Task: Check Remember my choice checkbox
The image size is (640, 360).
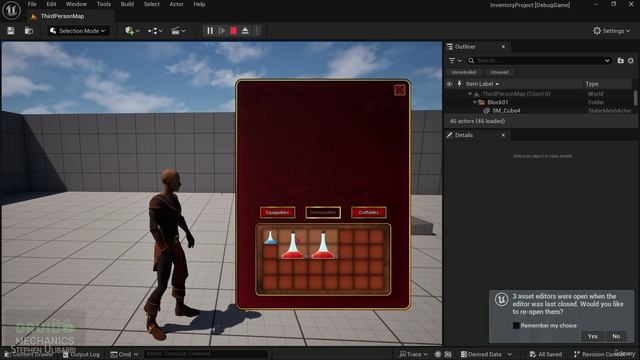Action: point(516,325)
